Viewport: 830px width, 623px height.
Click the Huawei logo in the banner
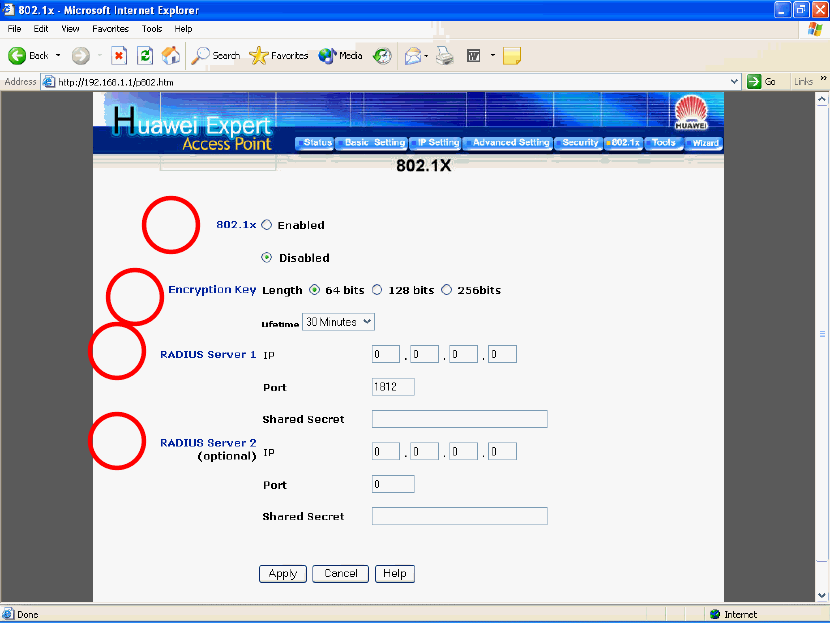(691, 112)
